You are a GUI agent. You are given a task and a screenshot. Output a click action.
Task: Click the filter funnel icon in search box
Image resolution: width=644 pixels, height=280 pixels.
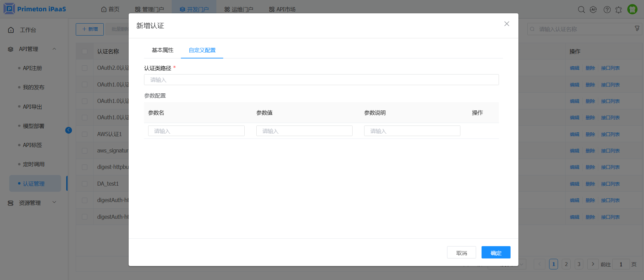tap(637, 29)
